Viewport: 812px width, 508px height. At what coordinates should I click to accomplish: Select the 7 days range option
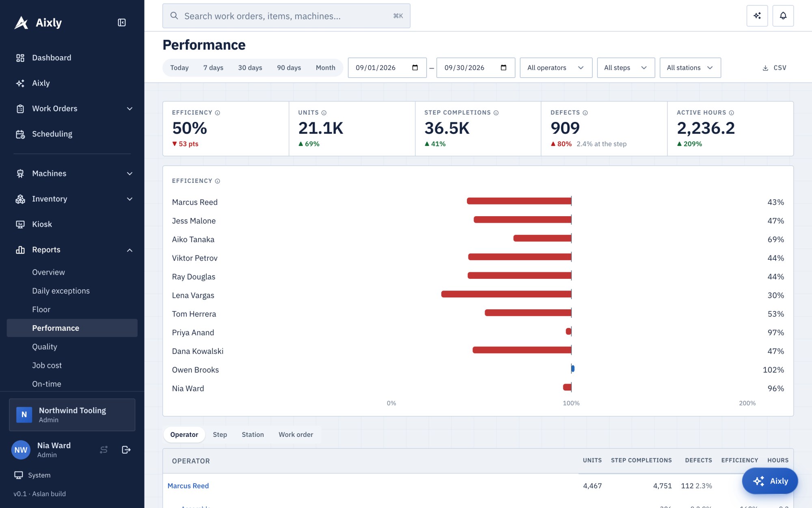[213, 67]
